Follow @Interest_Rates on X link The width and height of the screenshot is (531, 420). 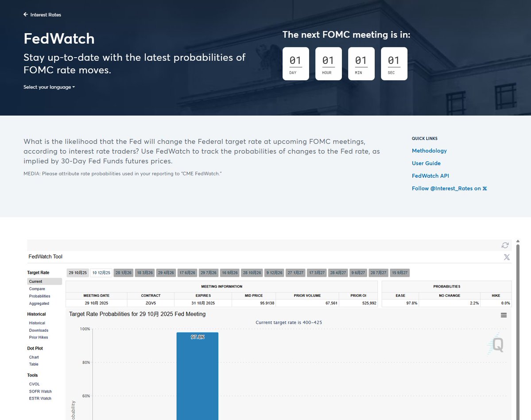pos(449,189)
